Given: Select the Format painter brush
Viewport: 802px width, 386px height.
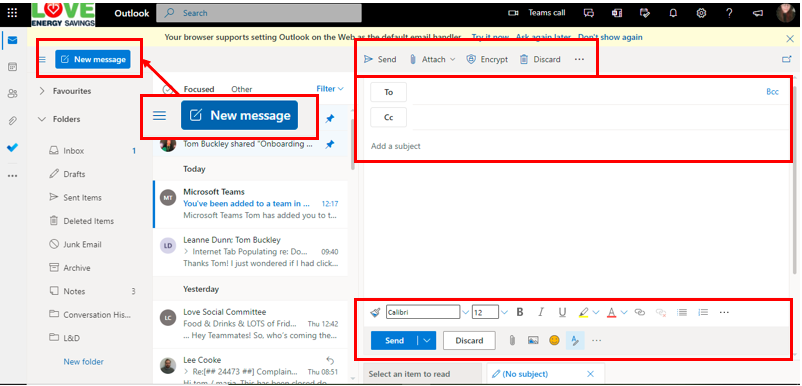Looking at the screenshot, I should 375,312.
